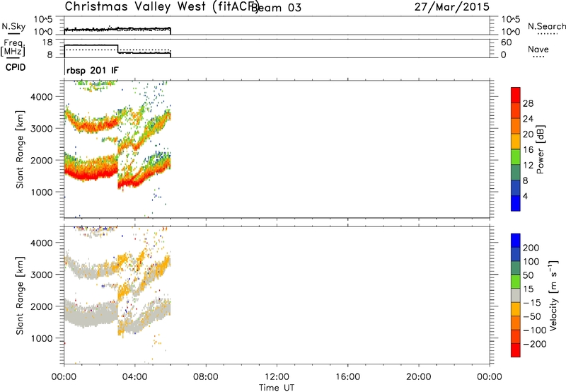Select the teal 8-12 dB colorbar segment
The image size is (566, 392).
(516, 173)
